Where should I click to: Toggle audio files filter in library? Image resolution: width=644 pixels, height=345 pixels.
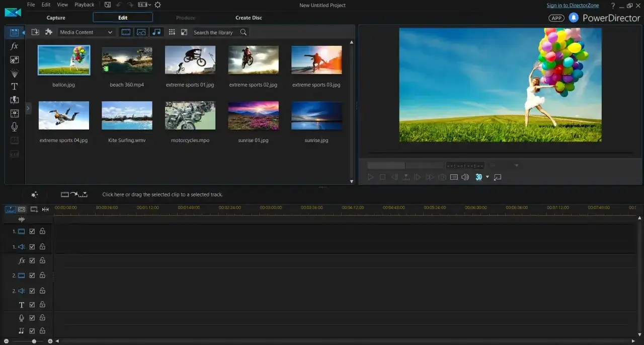pos(156,32)
